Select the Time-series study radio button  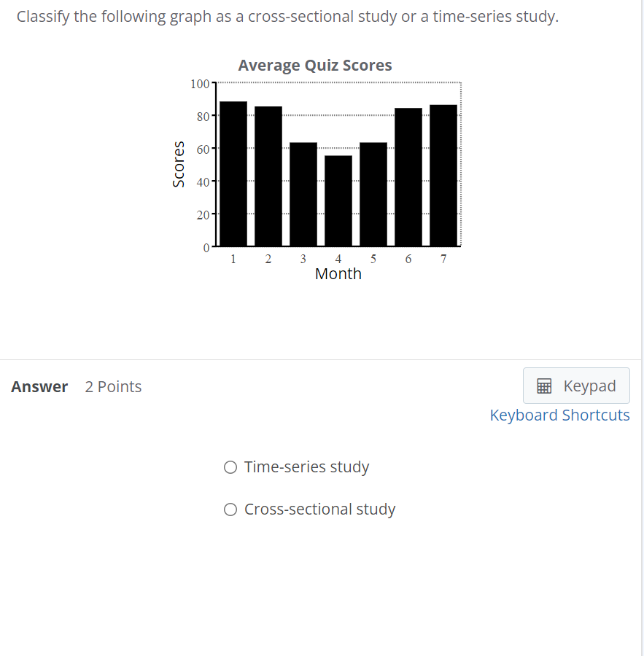click(230, 466)
